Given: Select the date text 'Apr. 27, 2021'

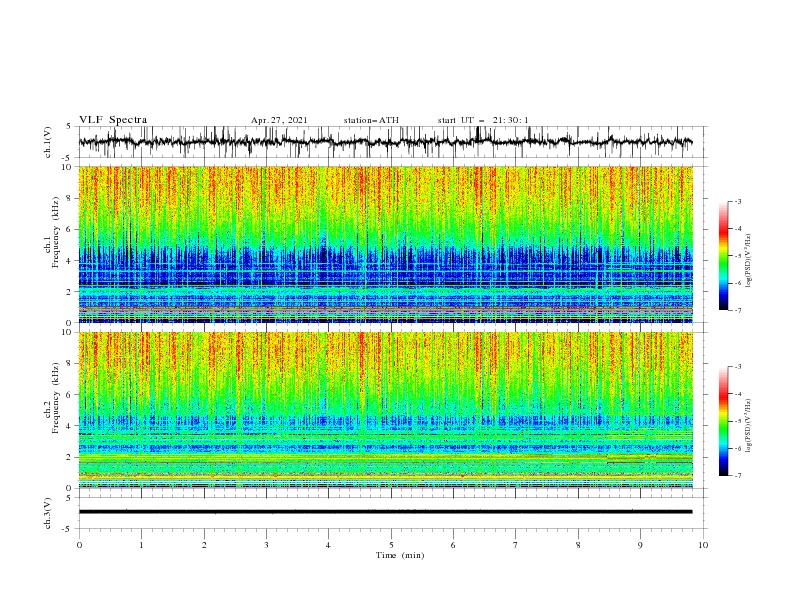Looking at the screenshot, I should point(279,120).
